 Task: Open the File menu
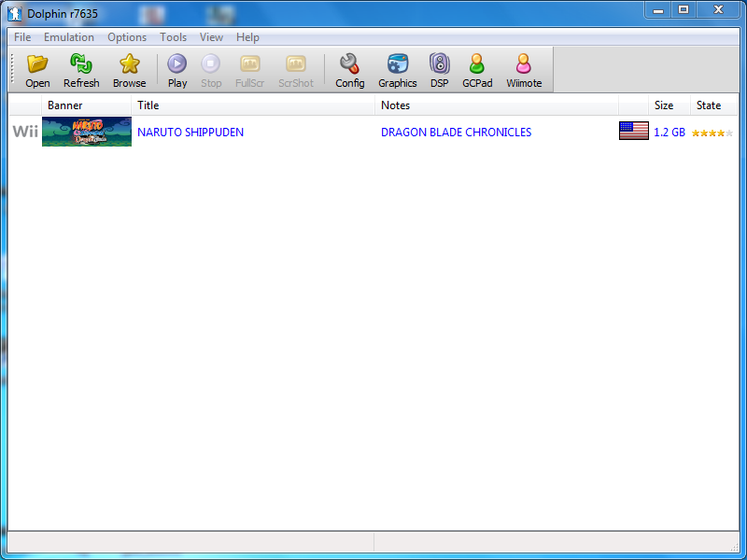click(22, 37)
